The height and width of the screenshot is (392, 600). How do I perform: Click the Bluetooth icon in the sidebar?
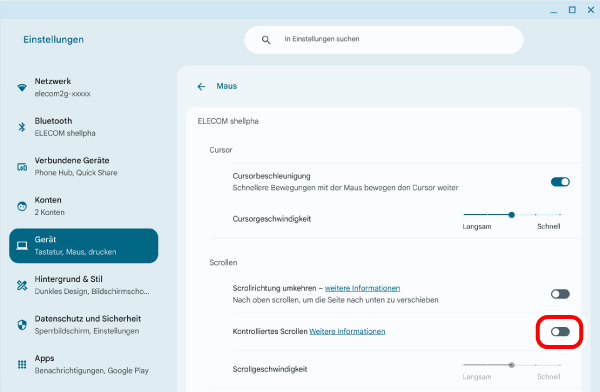22,127
